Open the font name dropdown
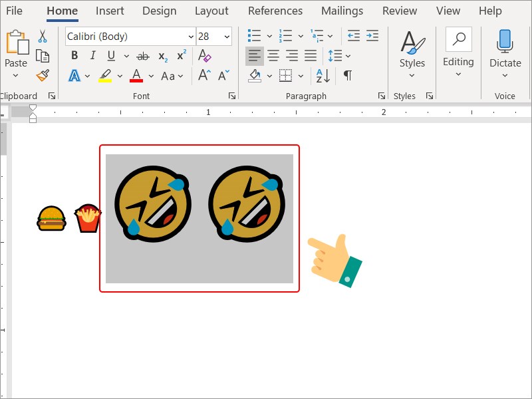The width and height of the screenshot is (532, 399). click(x=192, y=37)
